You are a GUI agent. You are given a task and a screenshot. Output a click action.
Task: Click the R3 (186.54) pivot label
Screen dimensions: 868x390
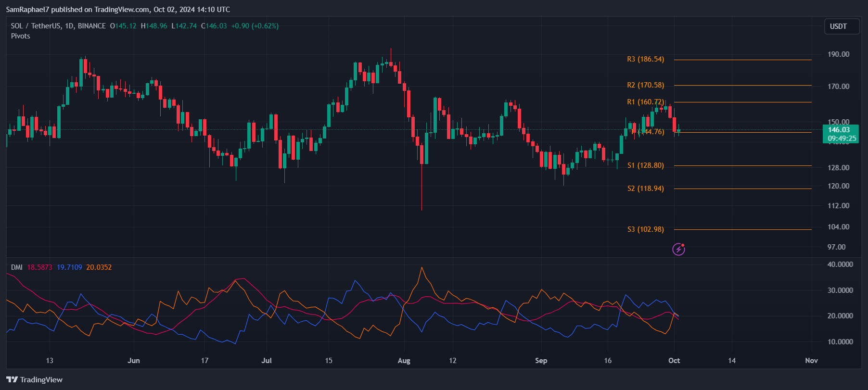tap(645, 59)
